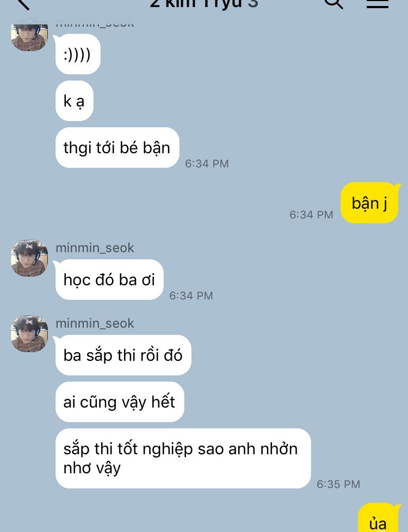The width and height of the screenshot is (408, 532).
Task: Select the yellow 'ủa' sent message
Action: pyautogui.click(x=379, y=518)
